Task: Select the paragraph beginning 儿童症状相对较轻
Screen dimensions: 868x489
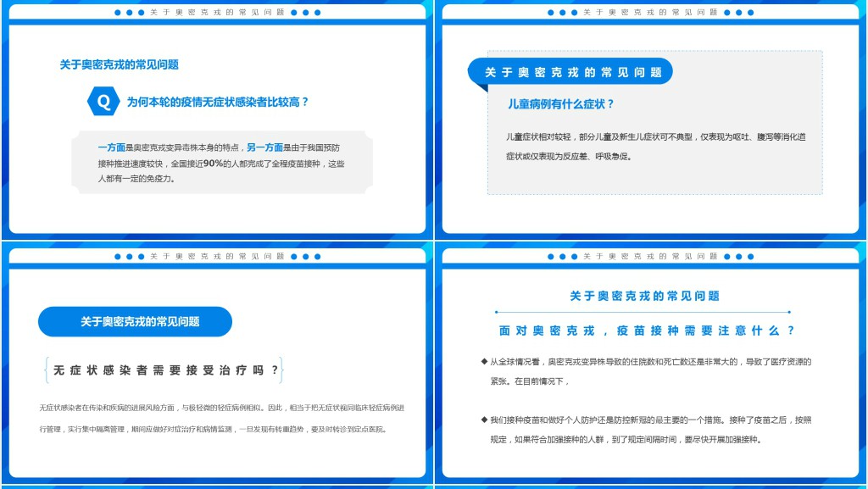Action: click(x=655, y=146)
